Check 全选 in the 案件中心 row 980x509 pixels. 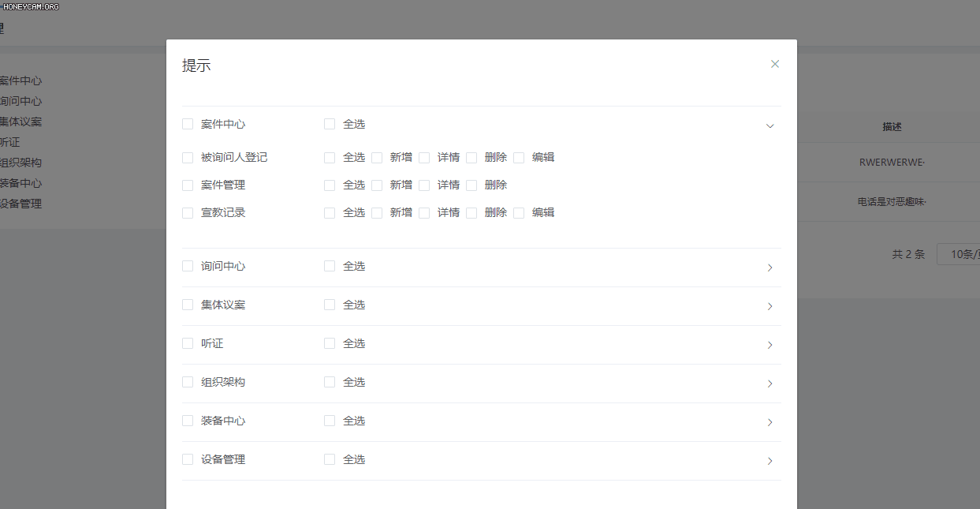330,124
